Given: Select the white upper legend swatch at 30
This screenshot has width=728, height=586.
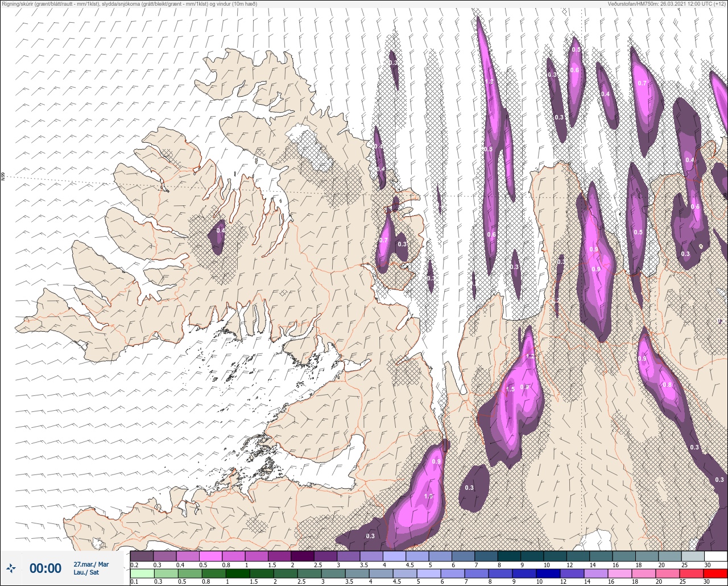Looking at the screenshot, I should (x=715, y=556).
